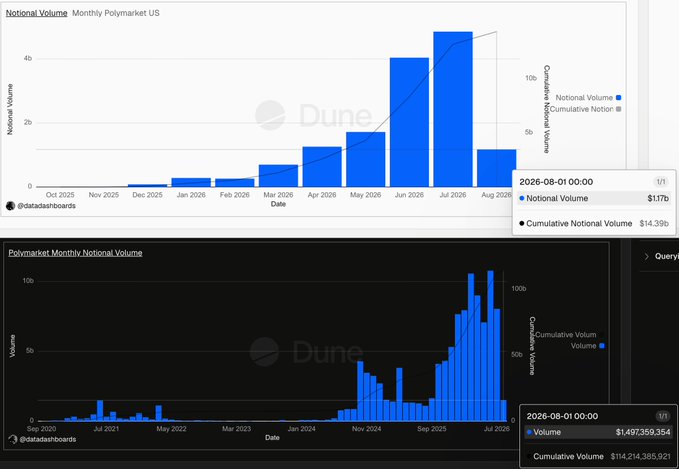
Task: Click the "Jul 2021" x-axis label
Action: 106,429
